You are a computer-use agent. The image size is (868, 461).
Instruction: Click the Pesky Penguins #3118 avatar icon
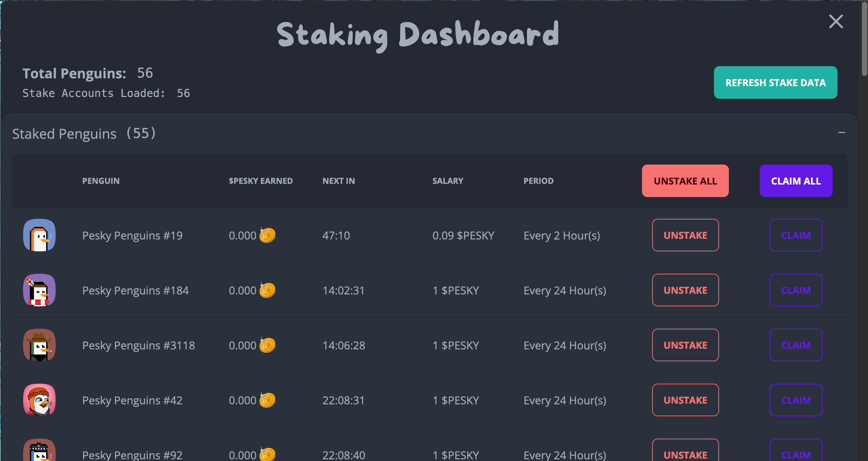tap(39, 345)
